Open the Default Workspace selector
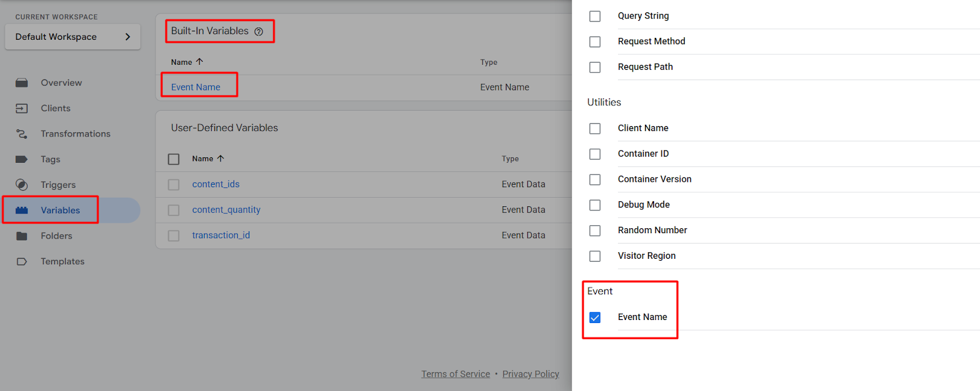 [x=73, y=37]
